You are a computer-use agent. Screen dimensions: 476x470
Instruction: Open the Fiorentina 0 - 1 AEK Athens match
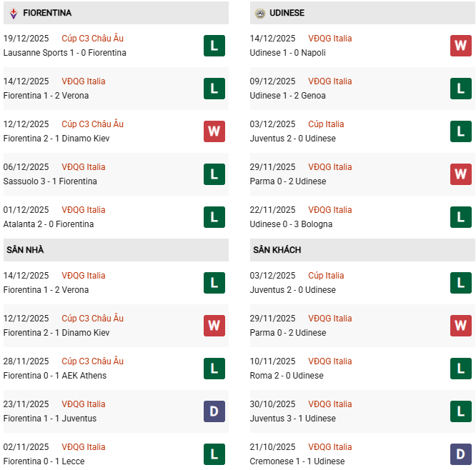point(55,376)
